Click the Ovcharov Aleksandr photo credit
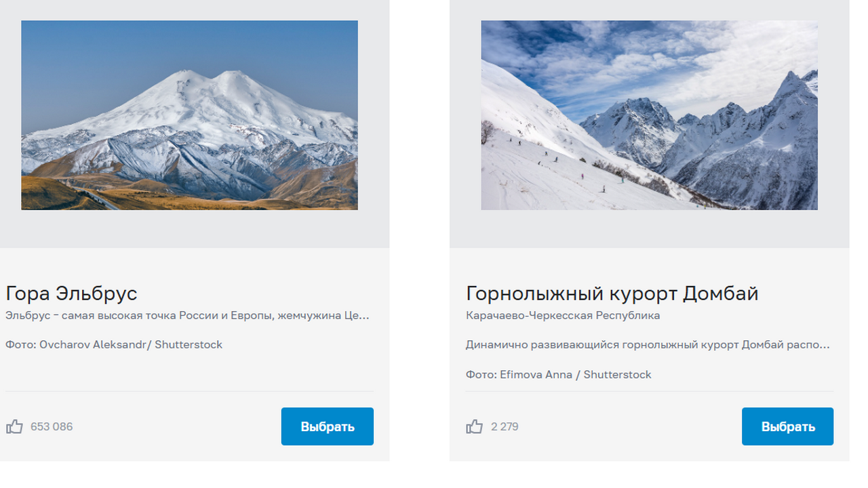 click(114, 345)
